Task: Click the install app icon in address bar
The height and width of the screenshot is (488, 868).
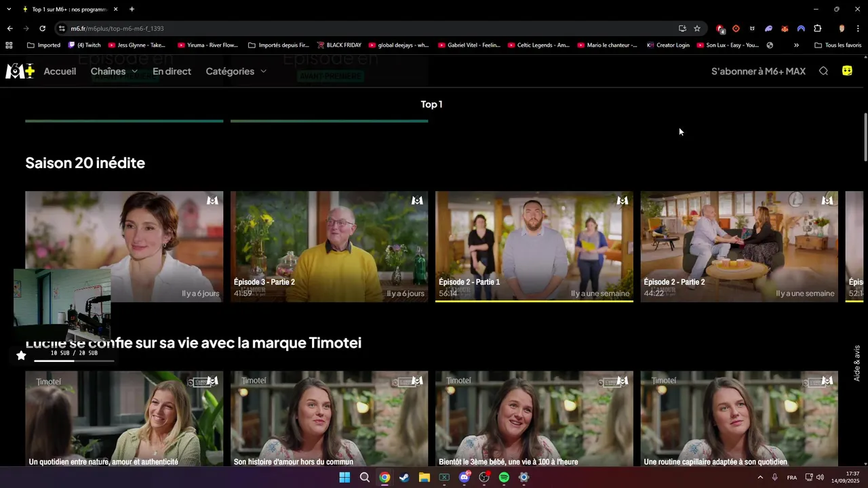Action: coord(682,28)
